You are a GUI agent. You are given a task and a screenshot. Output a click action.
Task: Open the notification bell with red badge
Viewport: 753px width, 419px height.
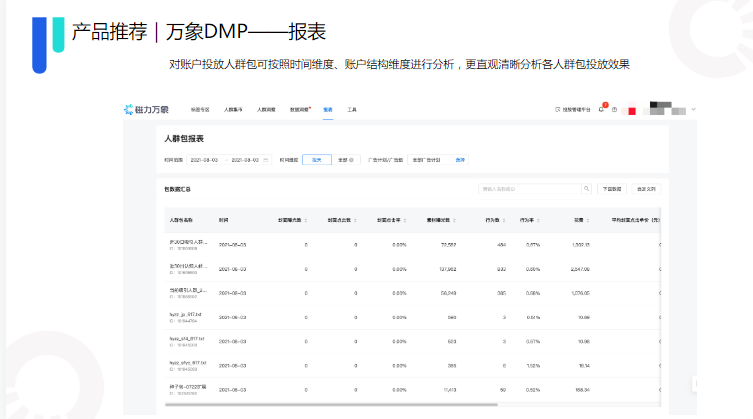602,109
